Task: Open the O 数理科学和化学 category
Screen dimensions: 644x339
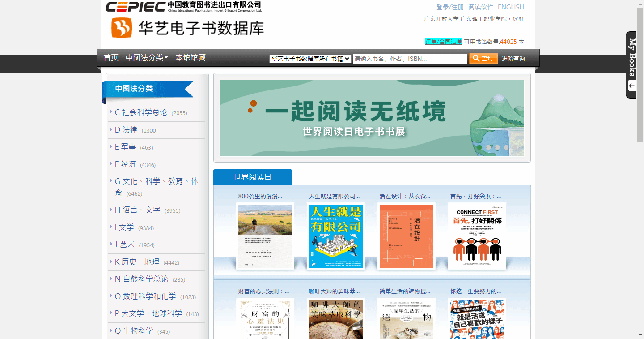Action: pos(145,296)
